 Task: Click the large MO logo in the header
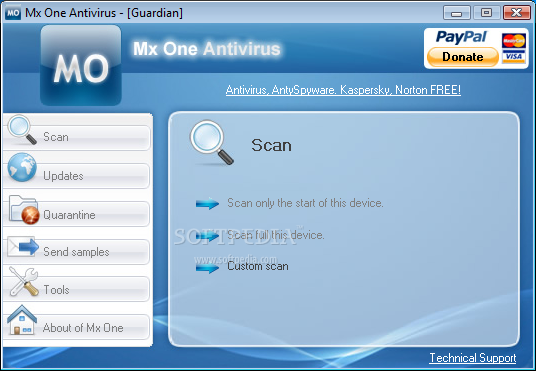pyautogui.click(x=81, y=65)
